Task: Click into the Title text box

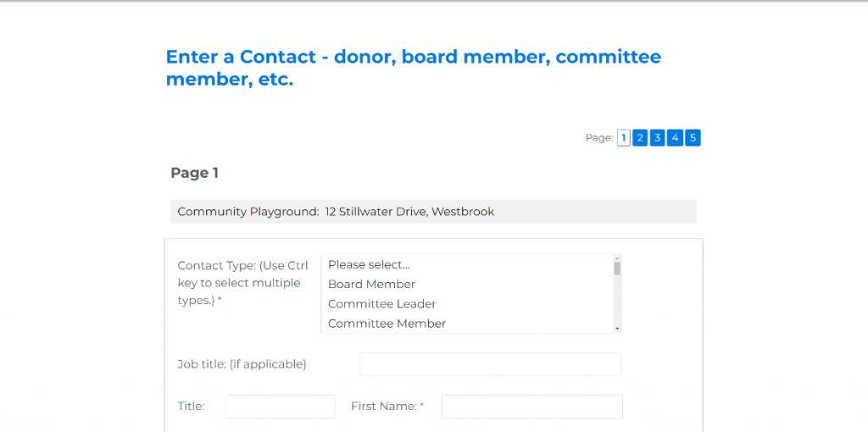Action: pyautogui.click(x=280, y=407)
